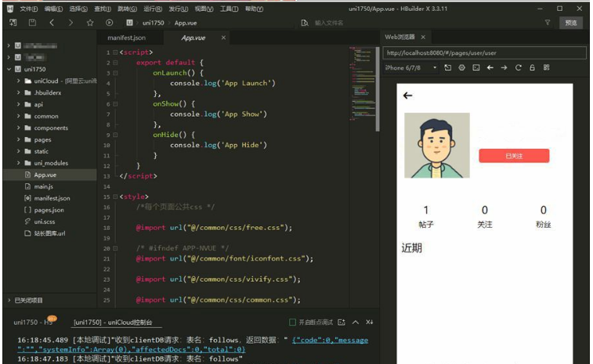Click the bookmark star icon in toolbar
The height and width of the screenshot is (364, 593).
pyautogui.click(x=90, y=23)
